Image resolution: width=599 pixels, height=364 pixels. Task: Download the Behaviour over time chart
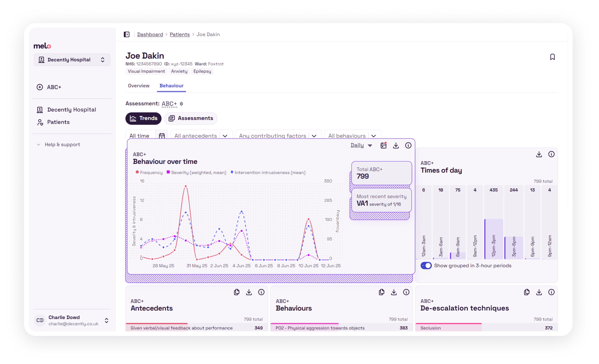tap(396, 145)
